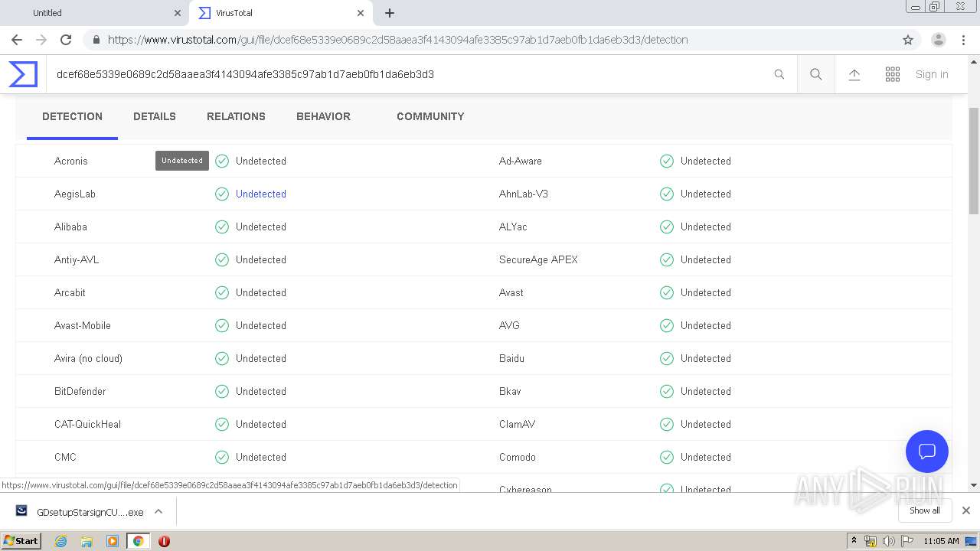Click Show all downloads button
Image resolution: width=980 pixels, height=551 pixels.
point(924,510)
